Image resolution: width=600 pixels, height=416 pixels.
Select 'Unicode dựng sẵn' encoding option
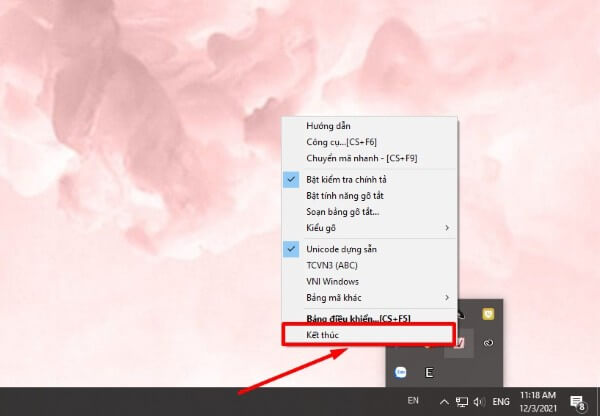click(342, 247)
